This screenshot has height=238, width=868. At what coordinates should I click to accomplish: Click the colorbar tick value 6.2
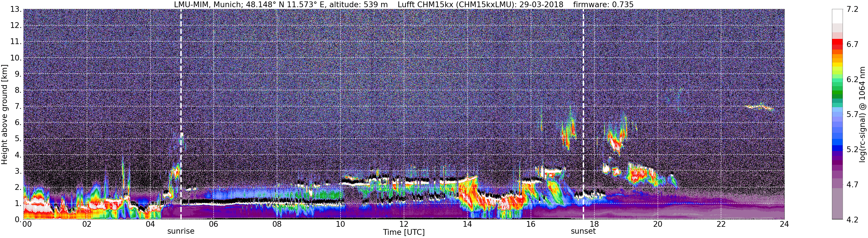tap(852, 80)
